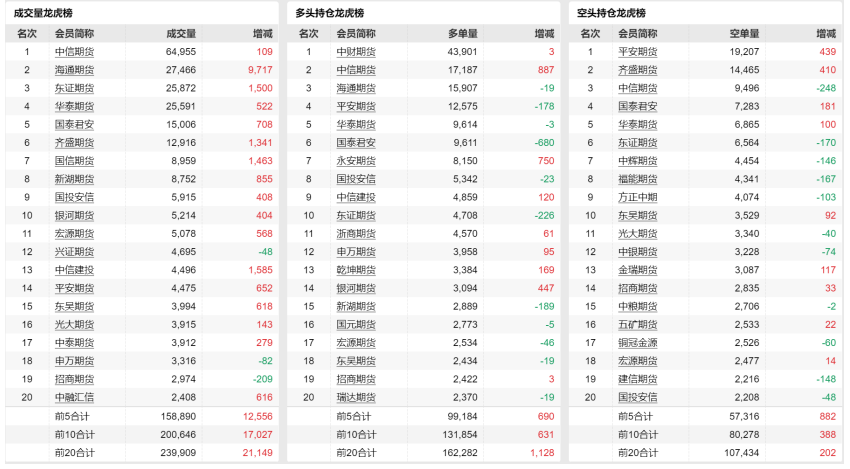Click the change value -680
850x469 pixels.
point(544,143)
